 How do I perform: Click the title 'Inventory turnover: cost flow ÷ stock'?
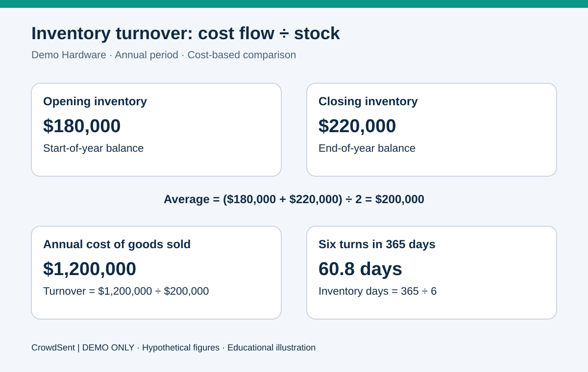point(186,33)
